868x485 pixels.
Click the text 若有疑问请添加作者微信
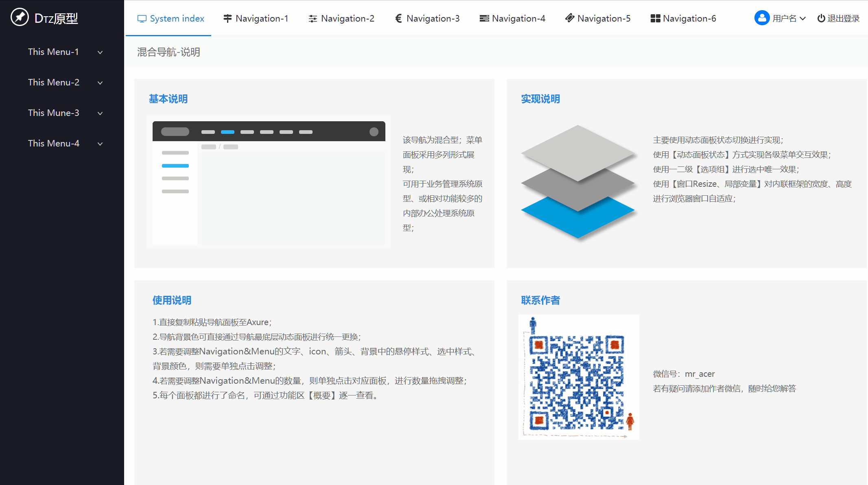[x=724, y=389]
